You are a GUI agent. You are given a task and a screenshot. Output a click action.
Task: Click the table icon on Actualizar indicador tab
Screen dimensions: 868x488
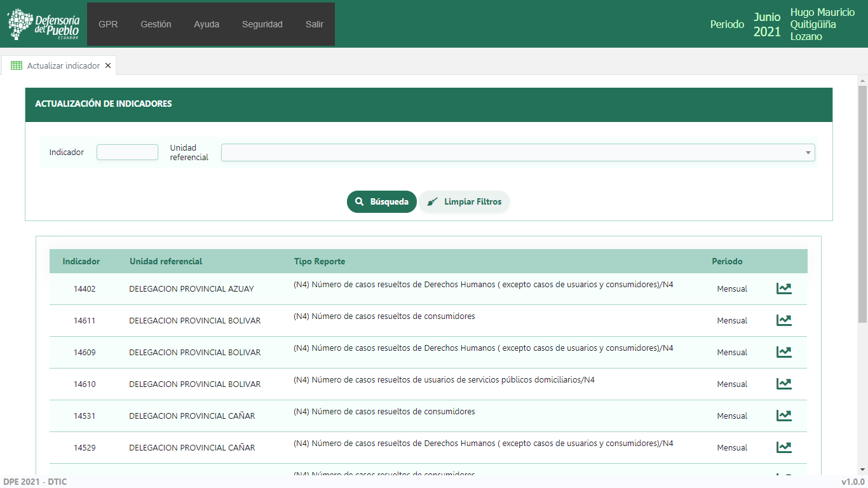(x=17, y=65)
